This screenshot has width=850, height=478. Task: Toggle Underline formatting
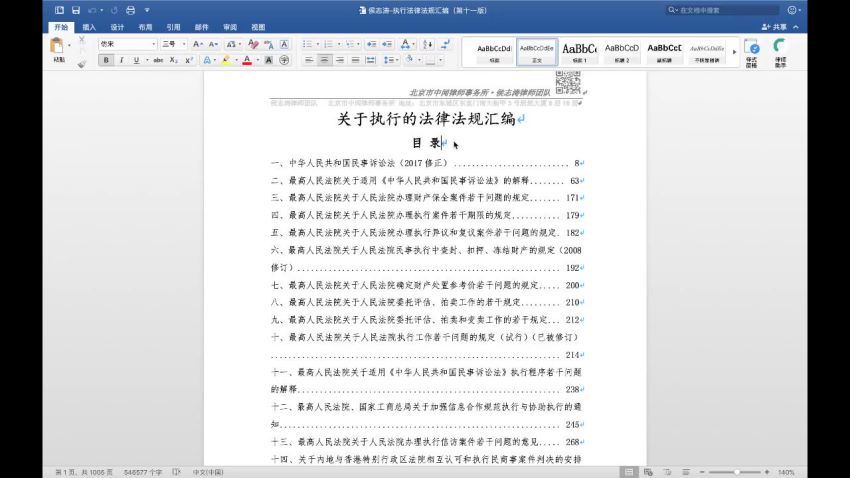136,60
